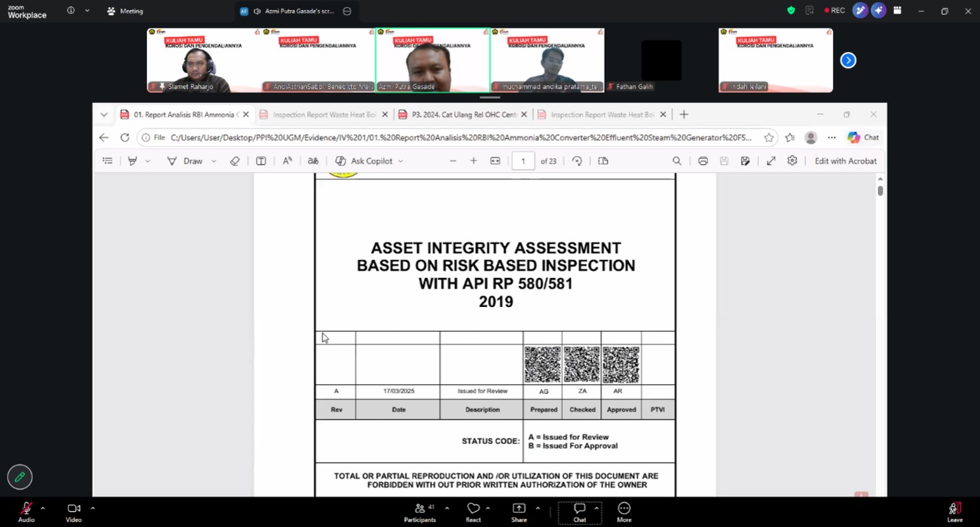Toggle the Read aloud button
The height and width of the screenshot is (527, 980).
(x=287, y=161)
